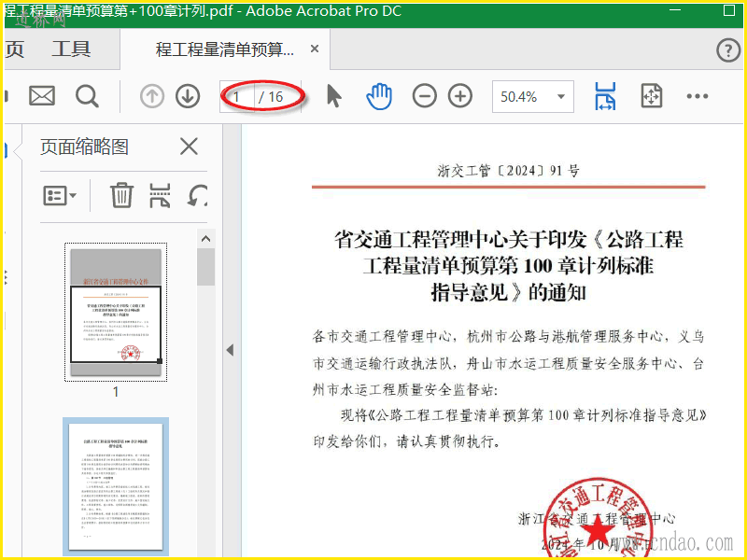
Task: Delete selected page with trash icon
Action: 121,195
